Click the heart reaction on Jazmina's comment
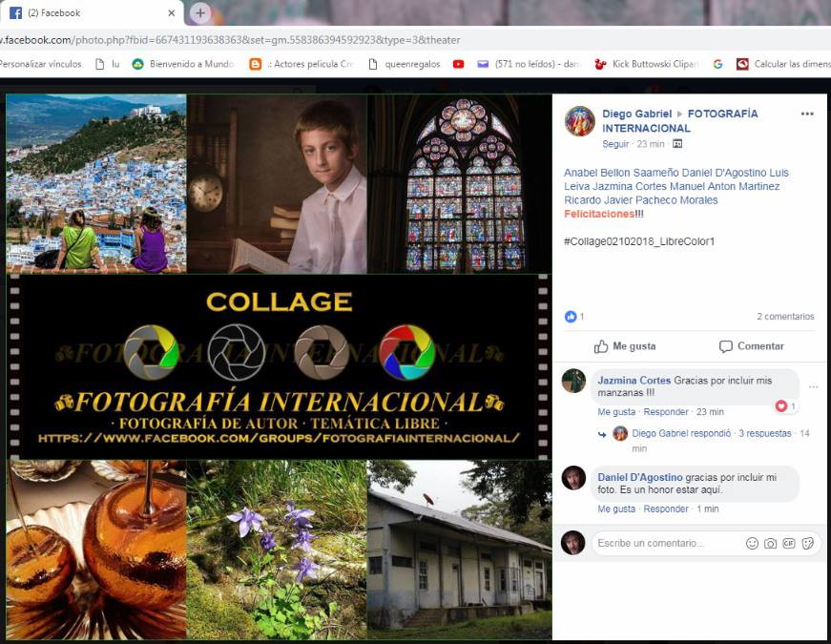 (x=781, y=406)
